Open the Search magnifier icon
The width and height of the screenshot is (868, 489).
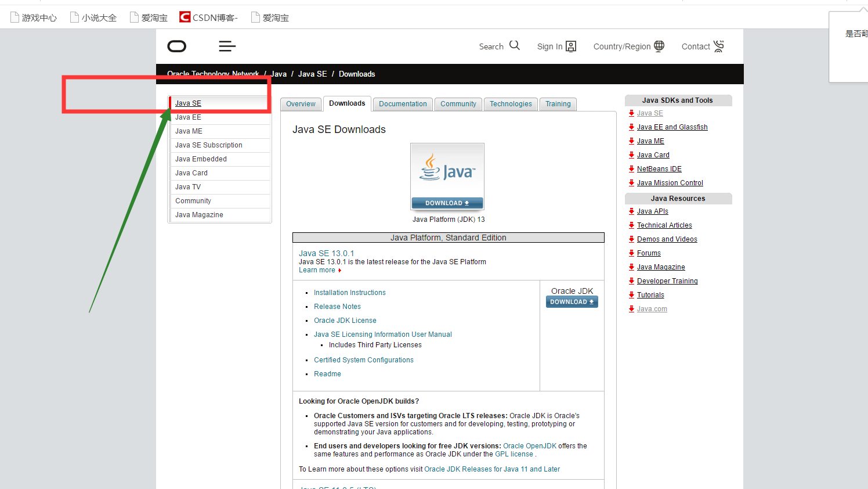(515, 45)
